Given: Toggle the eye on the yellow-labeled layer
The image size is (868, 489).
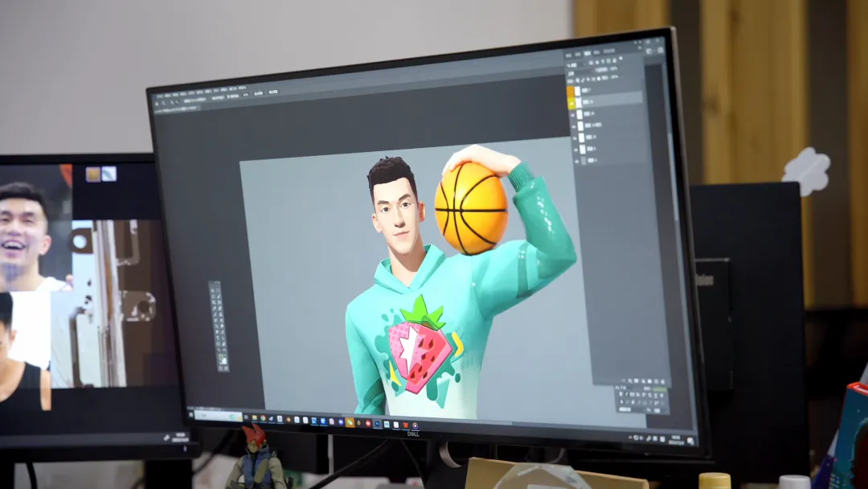Looking at the screenshot, I should 572,104.
